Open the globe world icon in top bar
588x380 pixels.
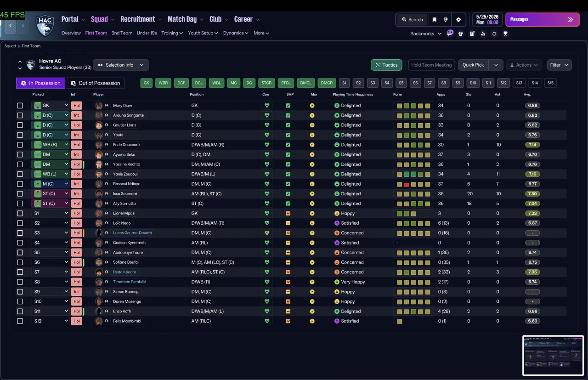[446, 20]
